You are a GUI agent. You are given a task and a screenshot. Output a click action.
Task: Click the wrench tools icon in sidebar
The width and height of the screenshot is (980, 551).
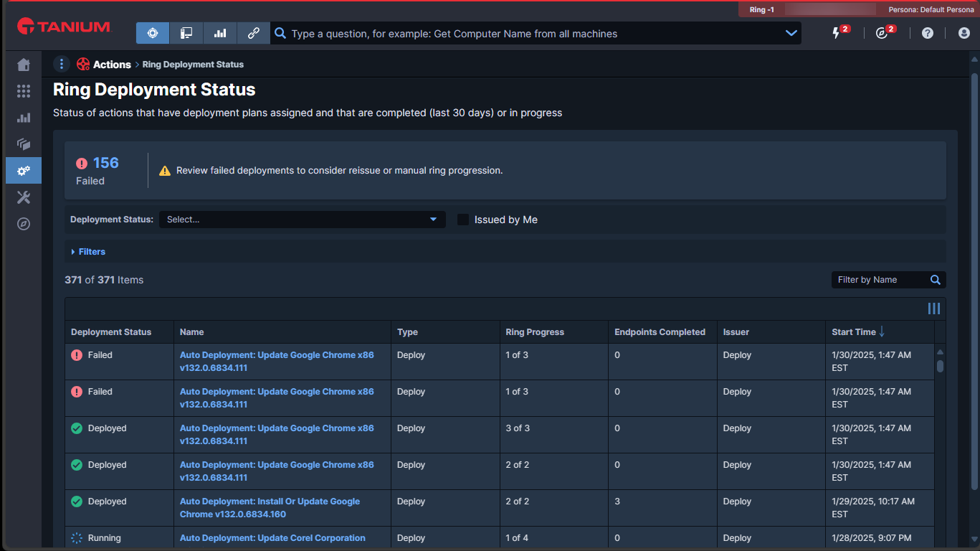[24, 197]
